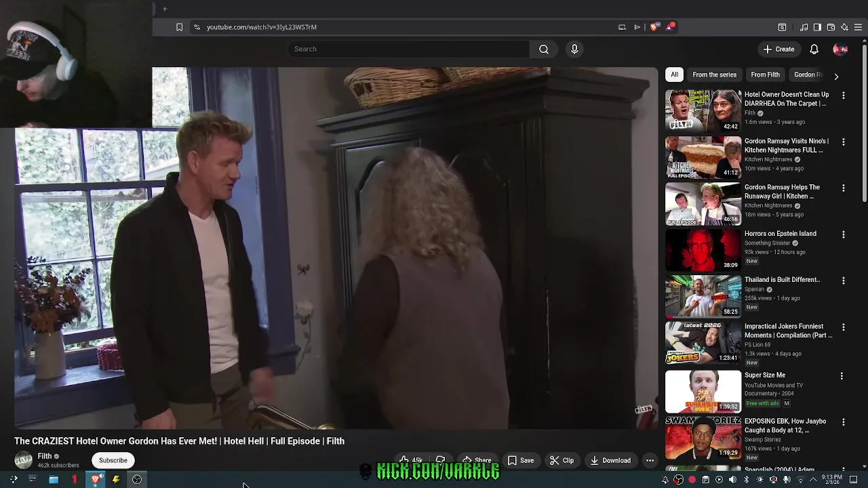This screenshot has height=488, width=868.
Task: Open more options for Diarrhea On Carpet video
Action: pyautogui.click(x=844, y=96)
